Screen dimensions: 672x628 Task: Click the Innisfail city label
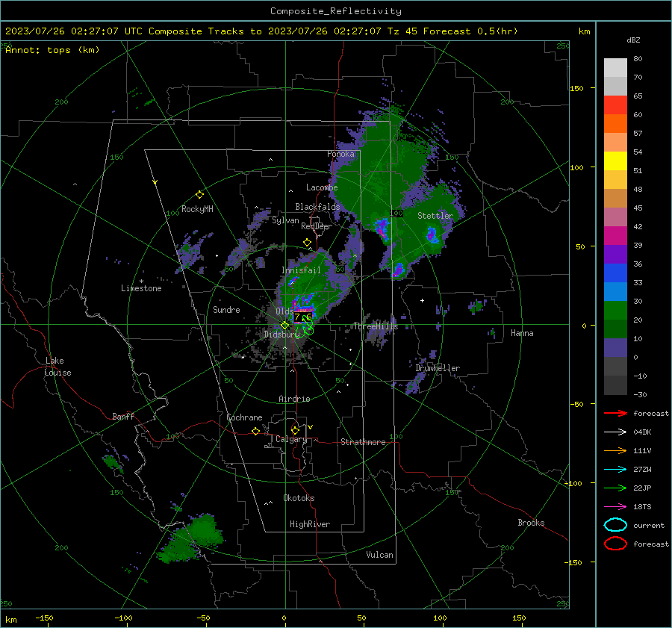[301, 270]
